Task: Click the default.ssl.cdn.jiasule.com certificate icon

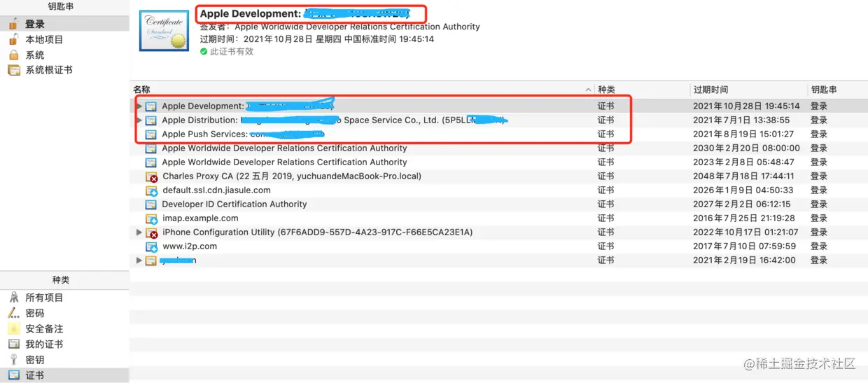Action: click(151, 190)
